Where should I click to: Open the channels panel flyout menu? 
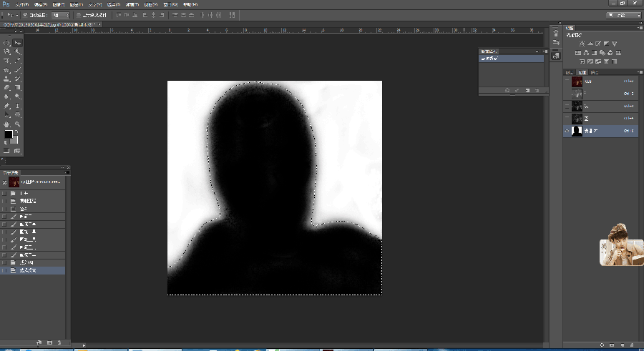click(640, 72)
